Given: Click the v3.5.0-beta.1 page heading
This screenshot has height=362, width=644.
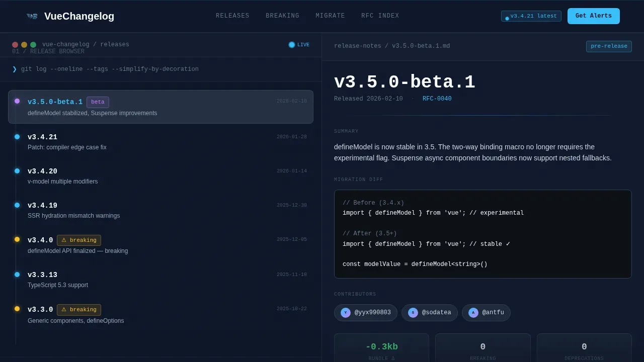Looking at the screenshot, I should coord(405,82).
